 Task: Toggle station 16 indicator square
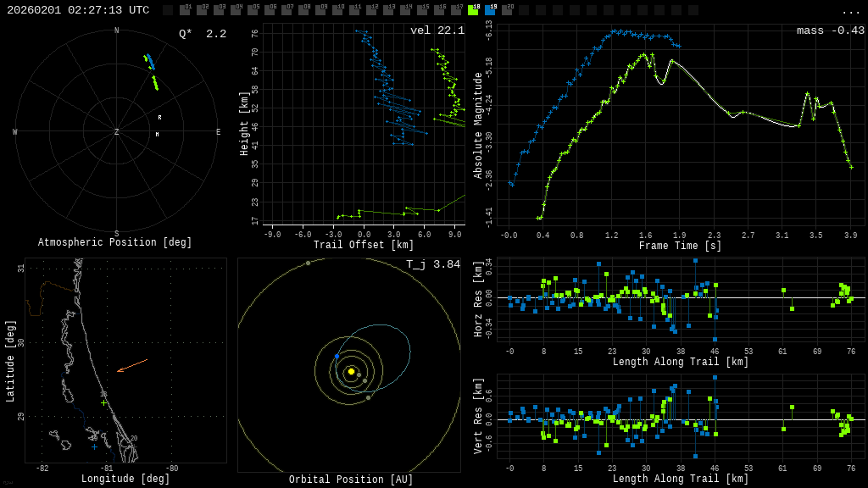point(440,10)
